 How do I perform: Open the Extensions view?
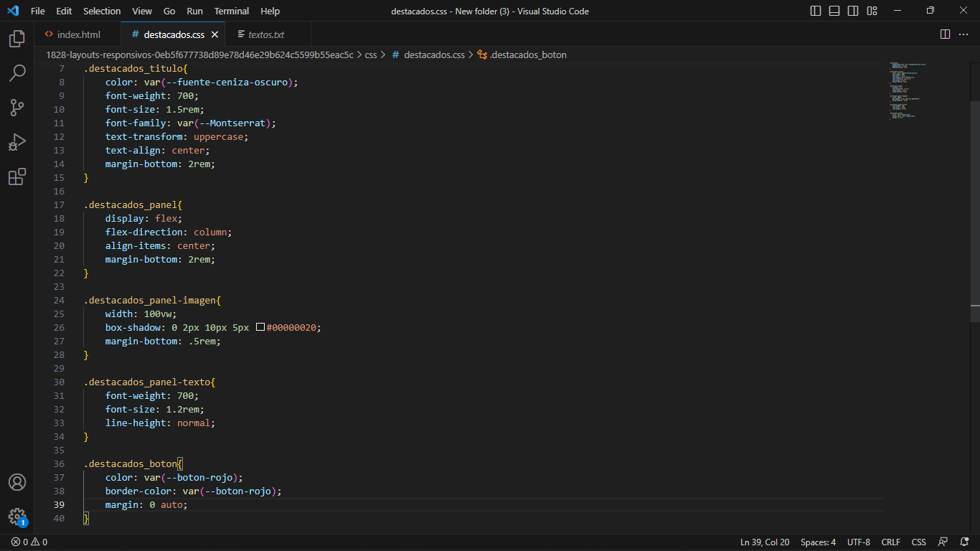pyautogui.click(x=17, y=176)
